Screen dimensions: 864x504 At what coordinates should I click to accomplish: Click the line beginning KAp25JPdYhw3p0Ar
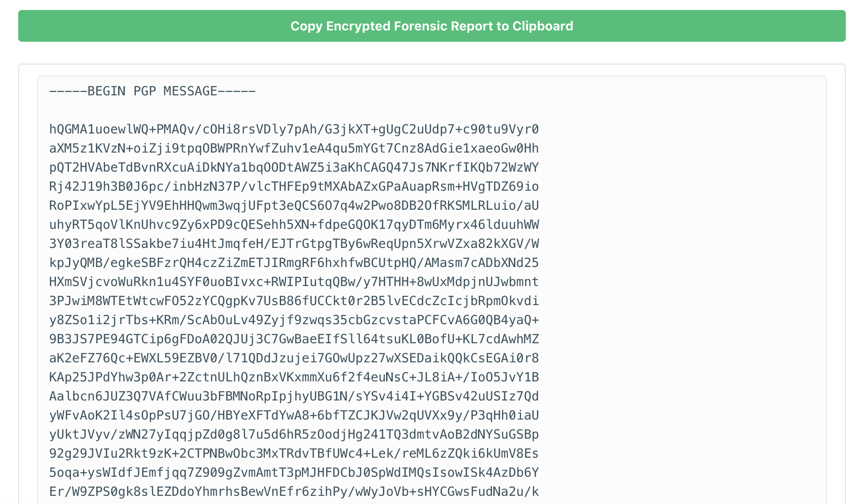pyautogui.click(x=293, y=377)
